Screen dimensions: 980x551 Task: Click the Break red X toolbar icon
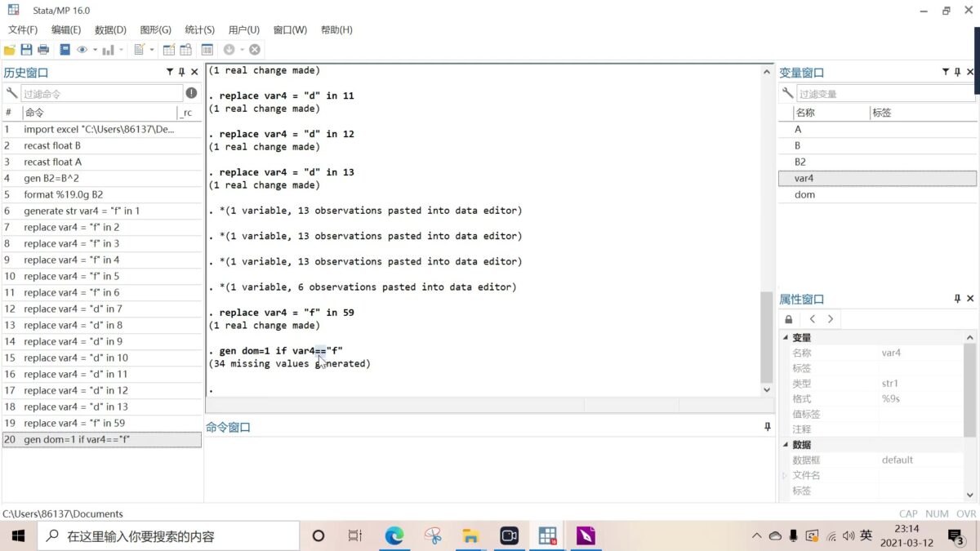coord(255,50)
